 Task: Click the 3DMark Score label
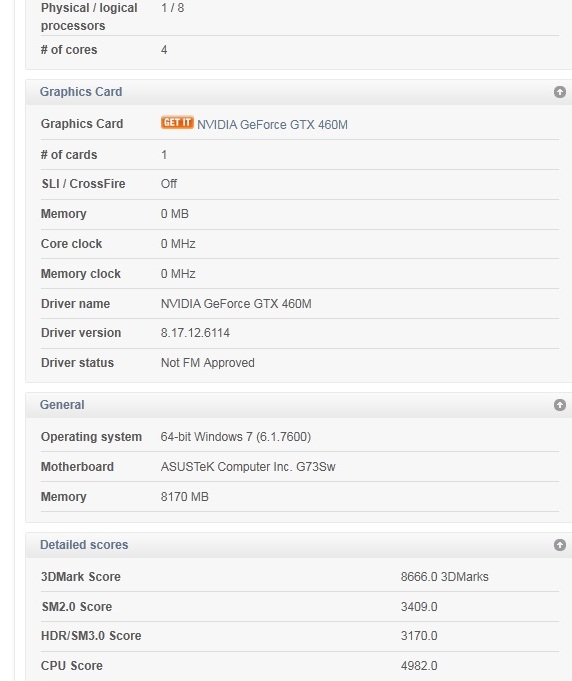81,577
